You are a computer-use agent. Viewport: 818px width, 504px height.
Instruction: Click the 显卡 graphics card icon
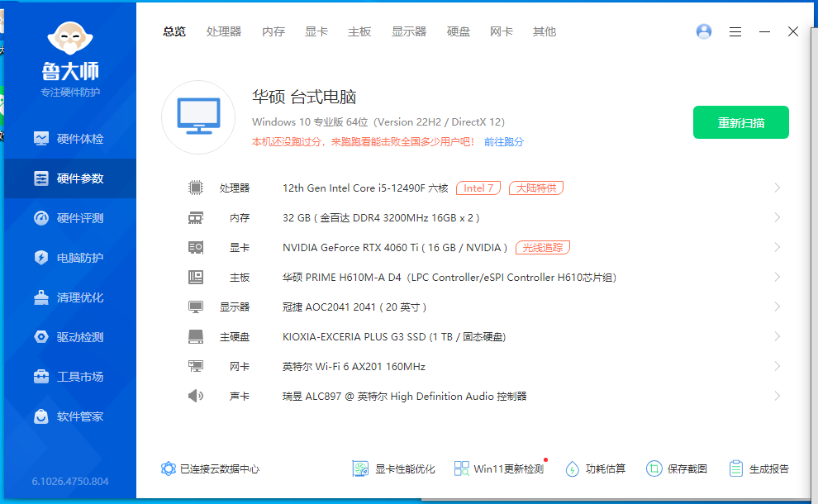196,247
